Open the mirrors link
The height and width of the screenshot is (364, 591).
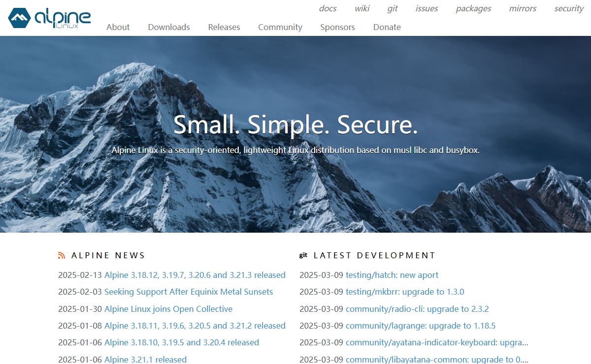(x=523, y=8)
